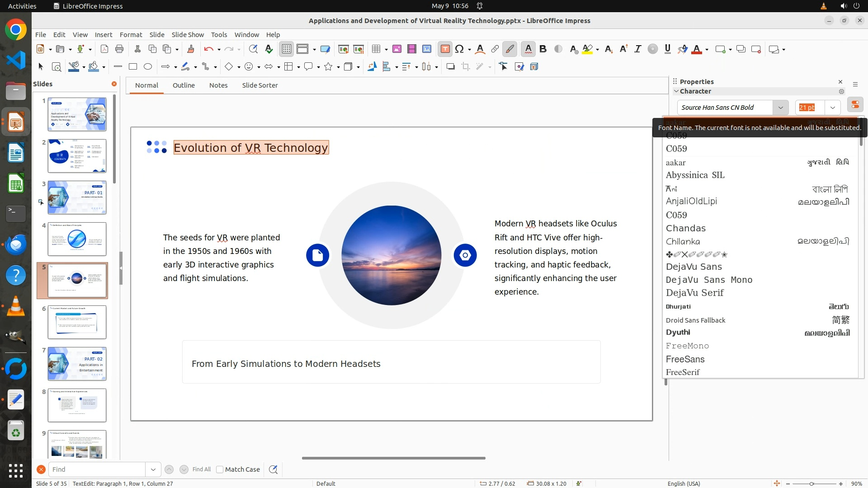This screenshot has height=488, width=868.
Task: Open the font size dropdown arrow
Action: [x=832, y=108]
